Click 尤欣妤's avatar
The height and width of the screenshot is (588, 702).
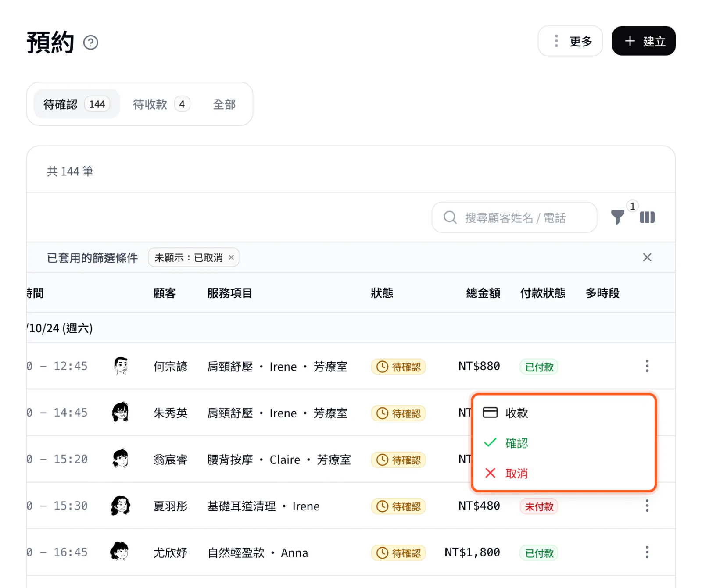coord(119,552)
